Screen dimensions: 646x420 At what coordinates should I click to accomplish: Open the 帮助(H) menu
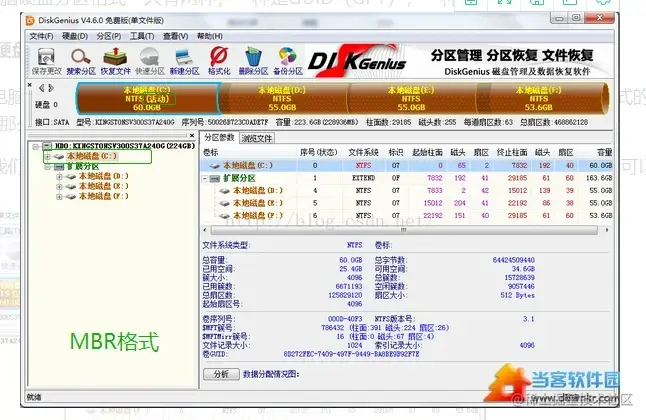(210, 36)
